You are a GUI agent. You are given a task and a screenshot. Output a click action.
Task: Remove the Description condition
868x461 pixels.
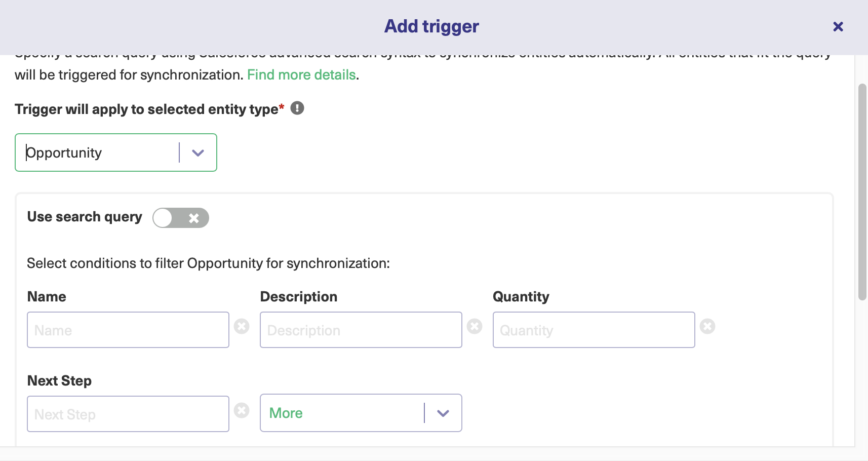coord(475,326)
